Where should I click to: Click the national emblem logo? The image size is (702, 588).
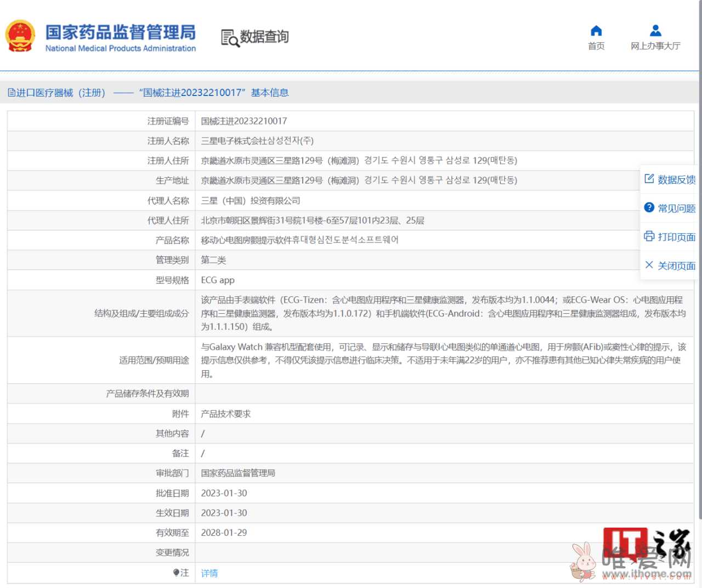pyautogui.click(x=20, y=37)
